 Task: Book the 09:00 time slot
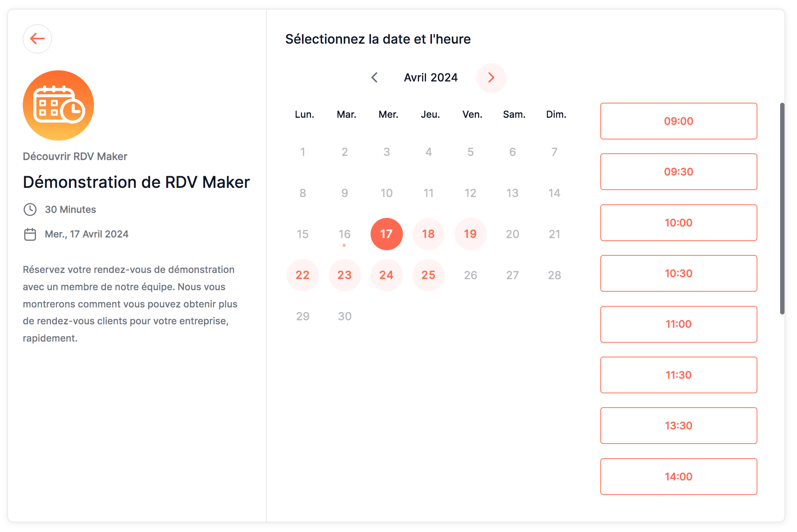point(678,121)
